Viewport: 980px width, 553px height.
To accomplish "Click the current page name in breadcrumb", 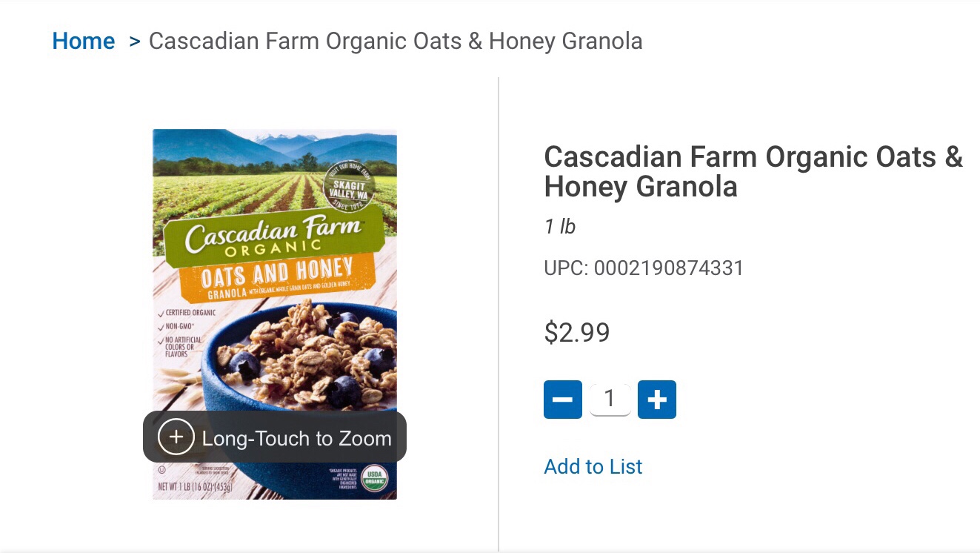I will pos(396,41).
